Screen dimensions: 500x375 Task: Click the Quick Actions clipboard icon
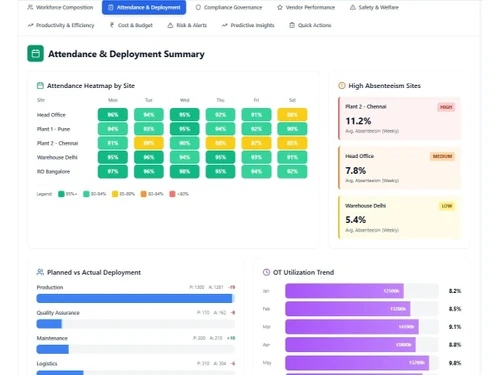coord(292,25)
